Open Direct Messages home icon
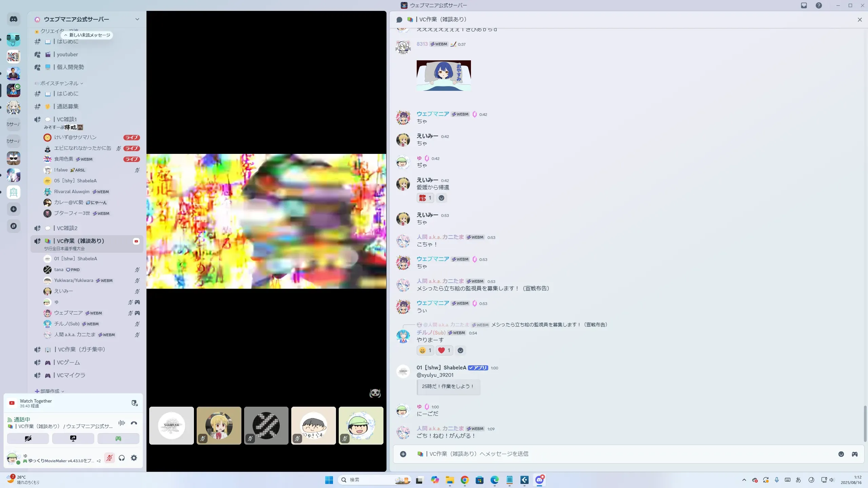Viewport: 868px width, 488px height. tap(14, 19)
